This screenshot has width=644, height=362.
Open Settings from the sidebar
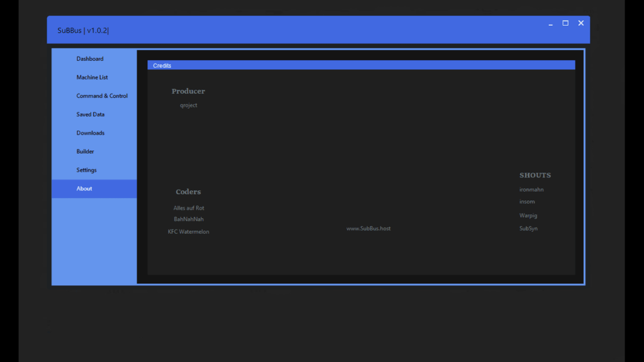[94, 170]
